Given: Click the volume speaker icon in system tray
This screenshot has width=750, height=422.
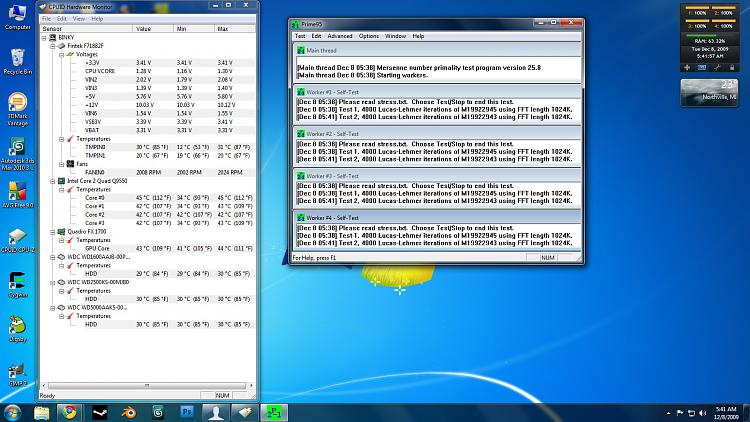Looking at the screenshot, I should click(x=702, y=413).
